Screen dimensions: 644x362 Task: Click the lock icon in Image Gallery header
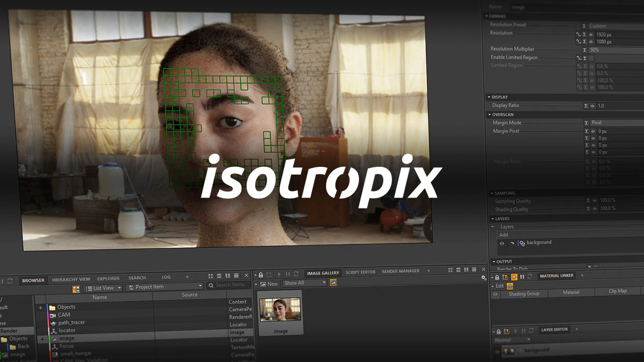(x=261, y=274)
